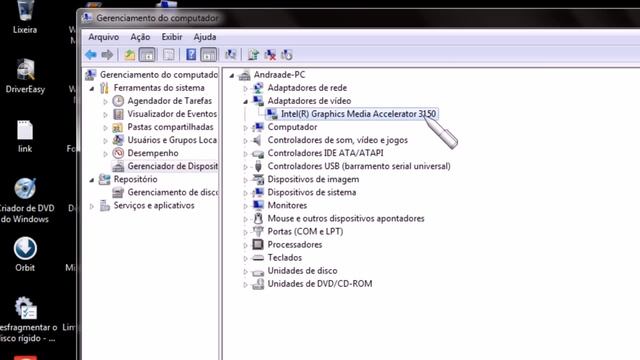Click the update driver software toolbar icon
The image size is (640, 360).
coord(253,54)
